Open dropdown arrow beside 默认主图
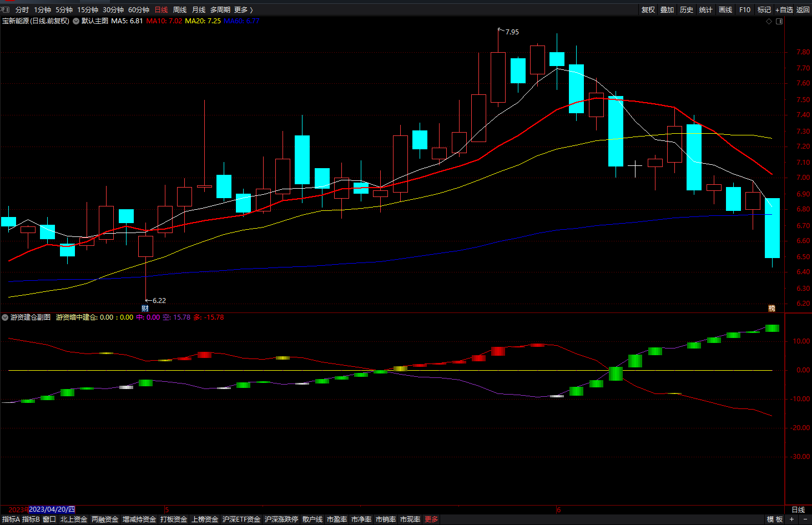812x525 pixels. (76, 21)
